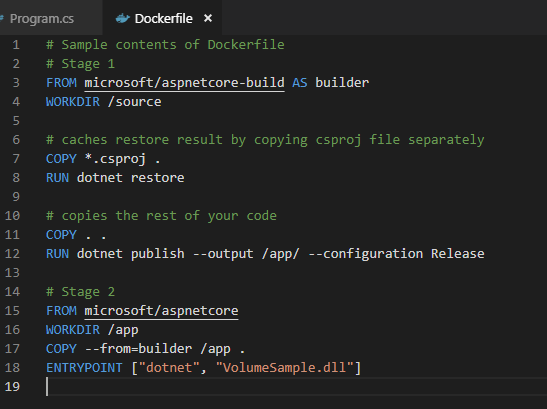This screenshot has height=409, width=547.
Task: Click the RUN dotnet restore line
Action: [x=115, y=178]
